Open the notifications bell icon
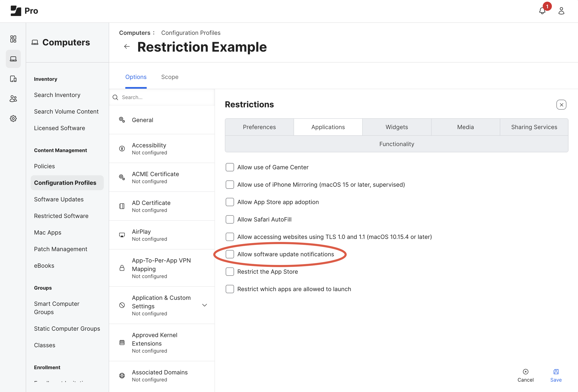The height and width of the screenshot is (392, 578). click(x=542, y=11)
